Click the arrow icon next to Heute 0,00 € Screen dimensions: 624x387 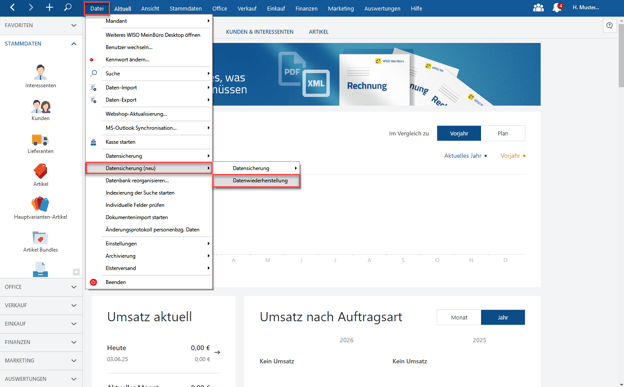[x=217, y=352]
